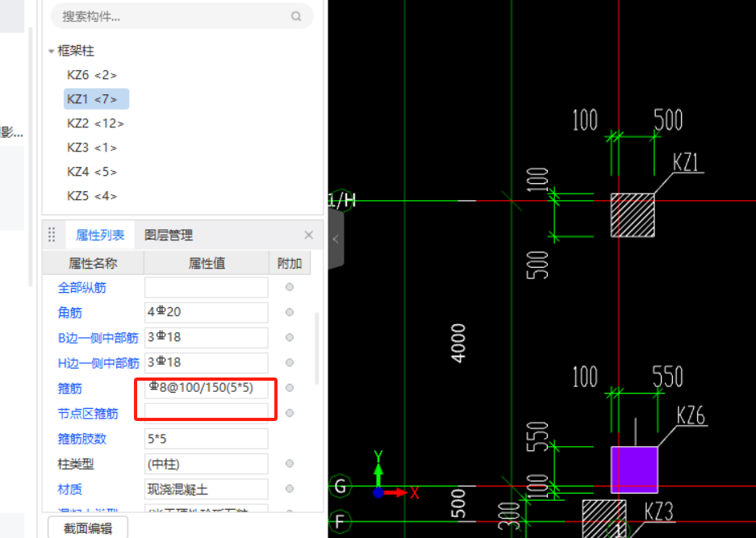Edit the 箍筋 value 8@100/150(5*5)
This screenshot has height=538, width=756.
(207, 388)
